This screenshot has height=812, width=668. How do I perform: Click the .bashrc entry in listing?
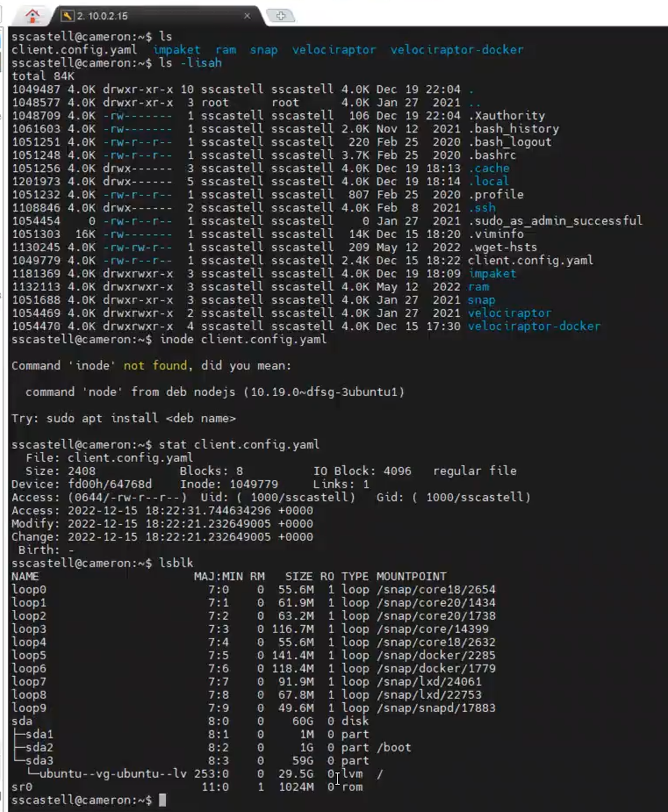[x=492, y=154]
